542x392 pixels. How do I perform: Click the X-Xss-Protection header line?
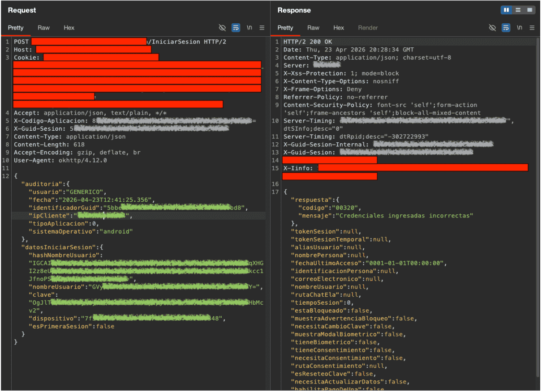(x=341, y=73)
